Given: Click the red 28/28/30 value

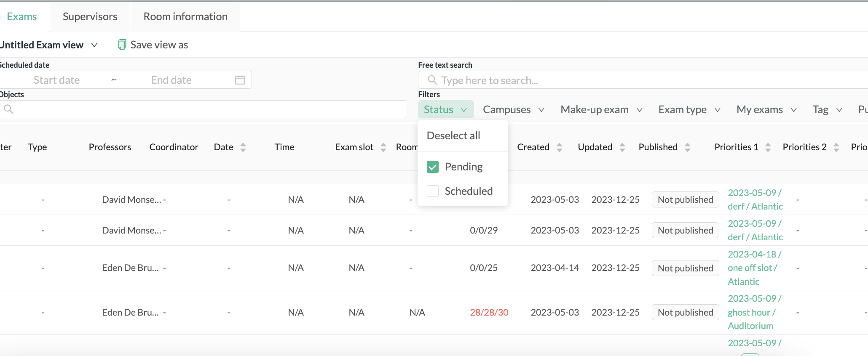Looking at the screenshot, I should coord(489,312).
